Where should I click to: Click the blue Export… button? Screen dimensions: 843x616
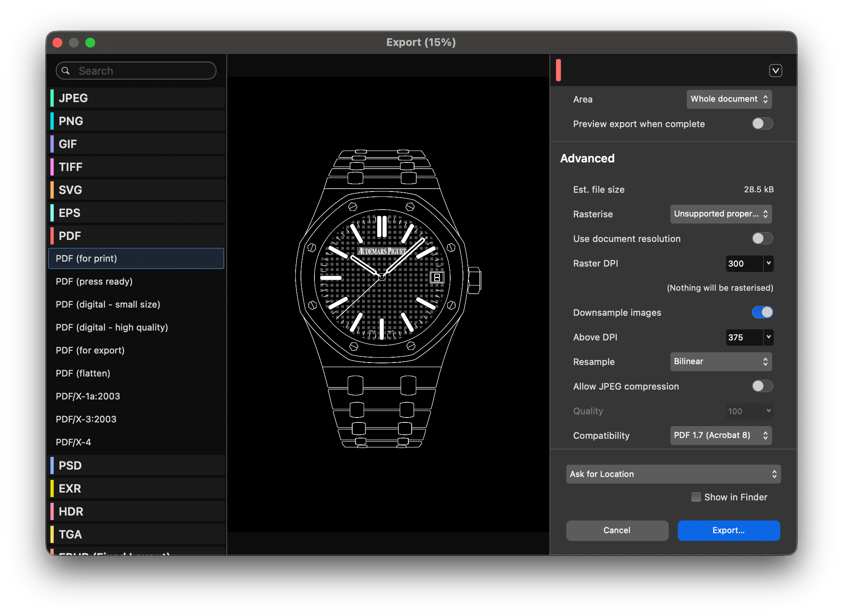pos(729,530)
